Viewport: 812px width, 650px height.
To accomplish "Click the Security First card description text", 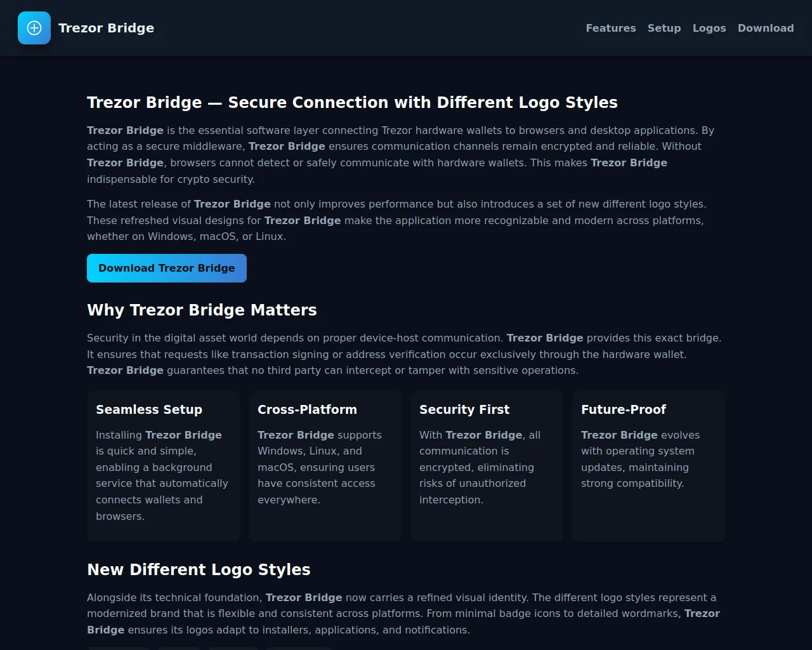I will point(480,467).
